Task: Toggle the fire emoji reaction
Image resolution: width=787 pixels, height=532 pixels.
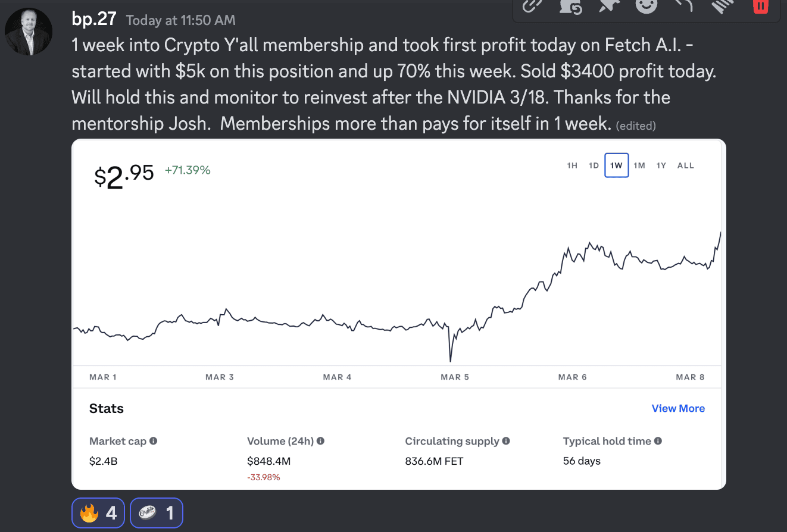Action: (x=98, y=512)
